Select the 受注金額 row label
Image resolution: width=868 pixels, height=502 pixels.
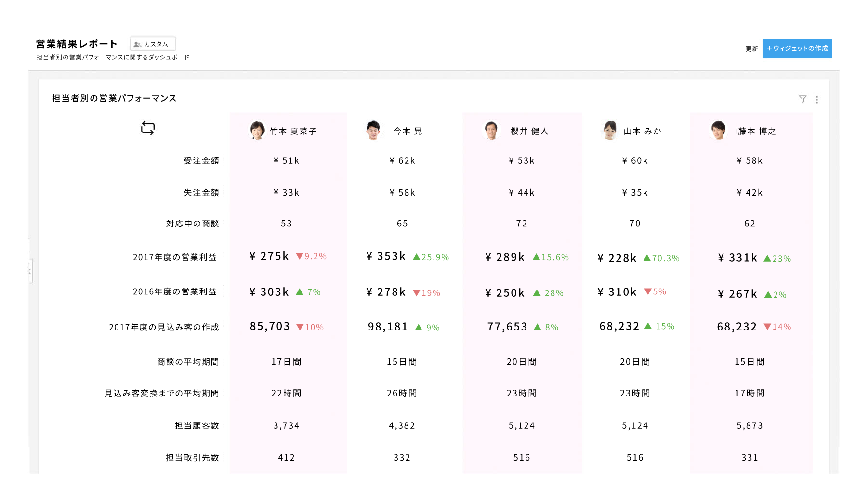point(201,161)
